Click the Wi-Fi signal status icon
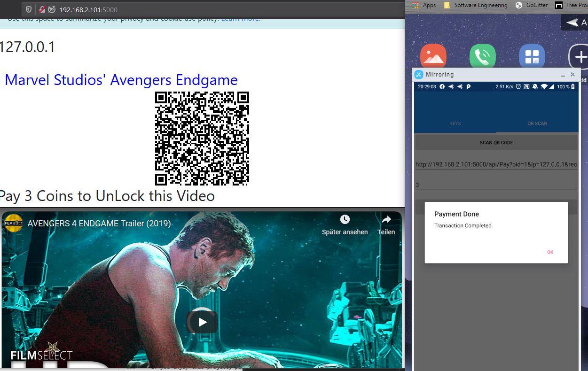588x371 pixels. 544,87
